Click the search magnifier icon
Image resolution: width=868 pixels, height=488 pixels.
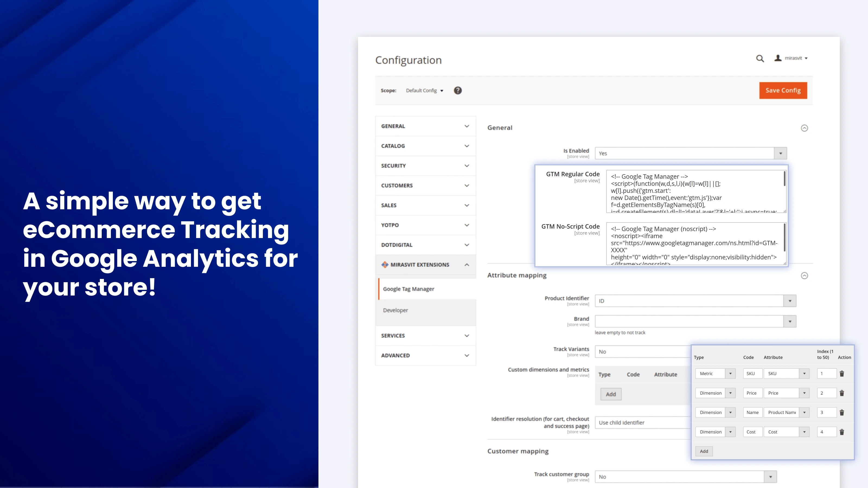pos(760,59)
